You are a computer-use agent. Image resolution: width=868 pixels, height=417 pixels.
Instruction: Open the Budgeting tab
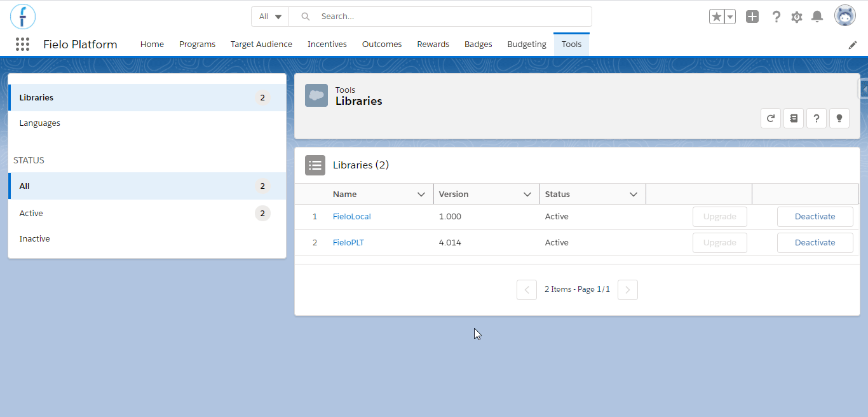[x=527, y=44]
